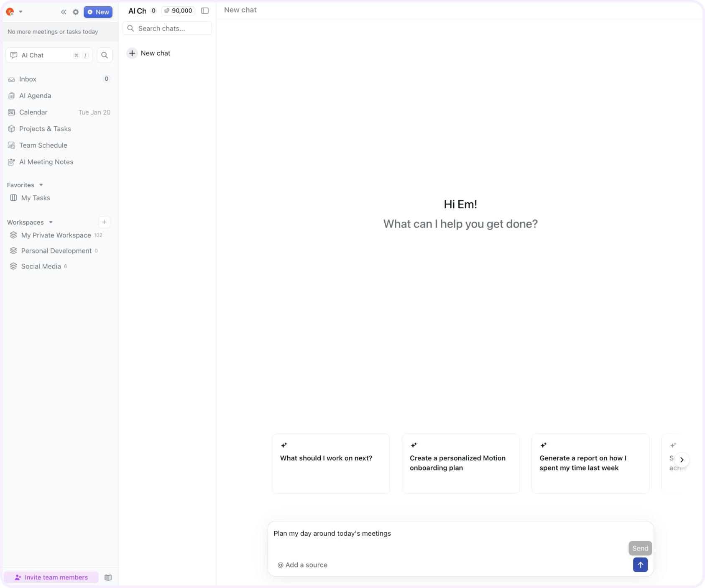Screen dimensions: 705x588
Task: Open settings via the gear icon
Action: coord(76,12)
